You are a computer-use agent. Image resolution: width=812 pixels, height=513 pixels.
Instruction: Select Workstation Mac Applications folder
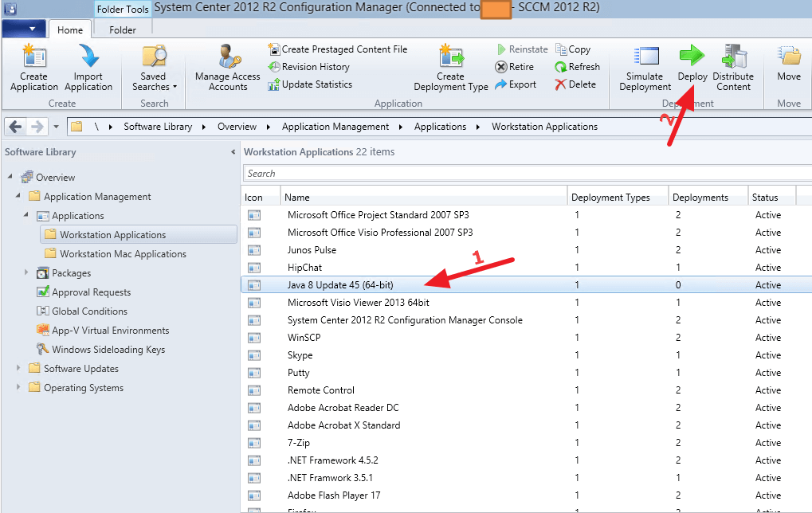pyautogui.click(x=115, y=253)
